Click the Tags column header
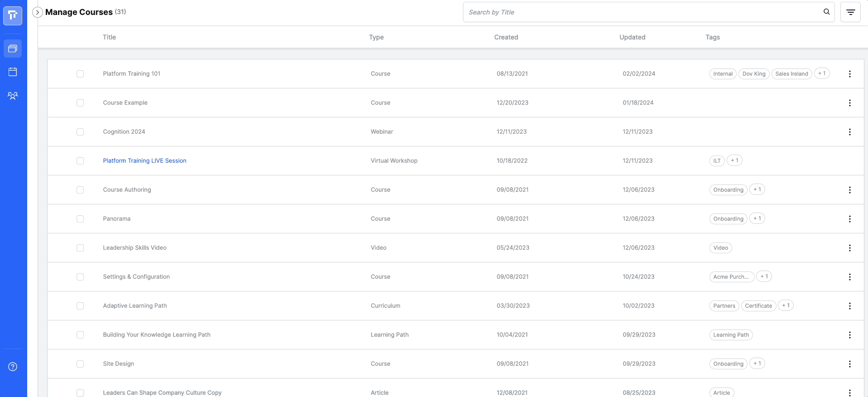Image resolution: width=868 pixels, height=397 pixels. coord(713,37)
